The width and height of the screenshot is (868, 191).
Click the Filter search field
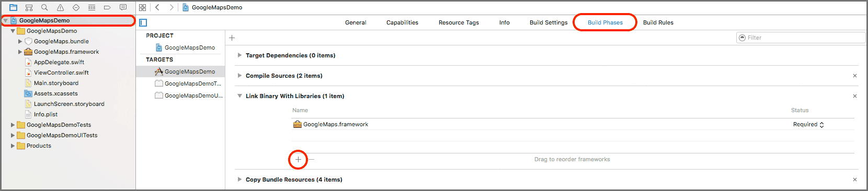point(801,38)
